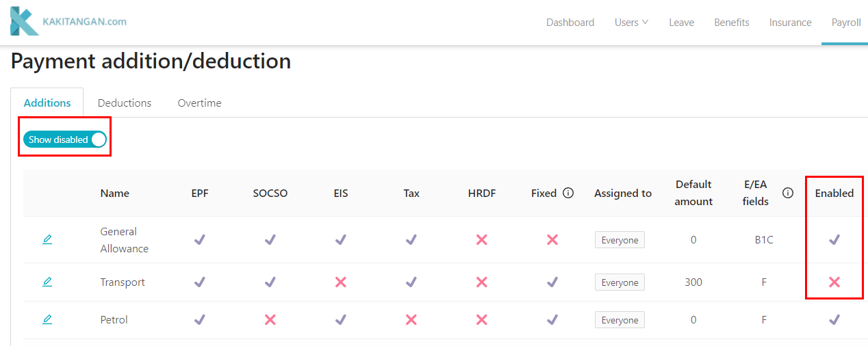
Task: Click the edit pencil for General Allowance
Action: [x=47, y=239]
